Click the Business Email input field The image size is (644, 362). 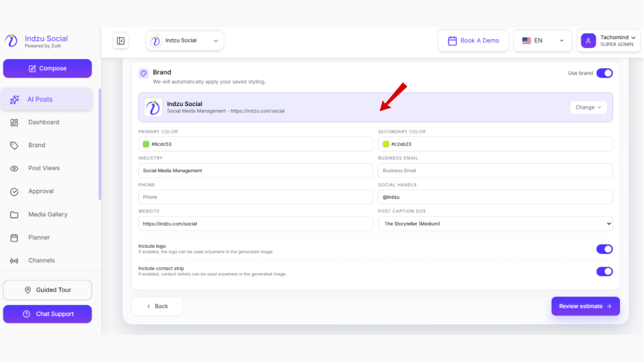click(495, 171)
